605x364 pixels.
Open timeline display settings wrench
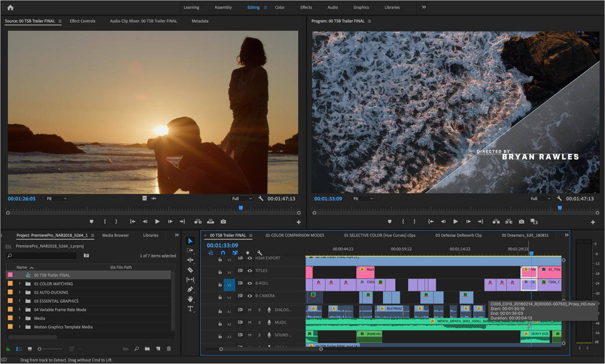pos(260,253)
